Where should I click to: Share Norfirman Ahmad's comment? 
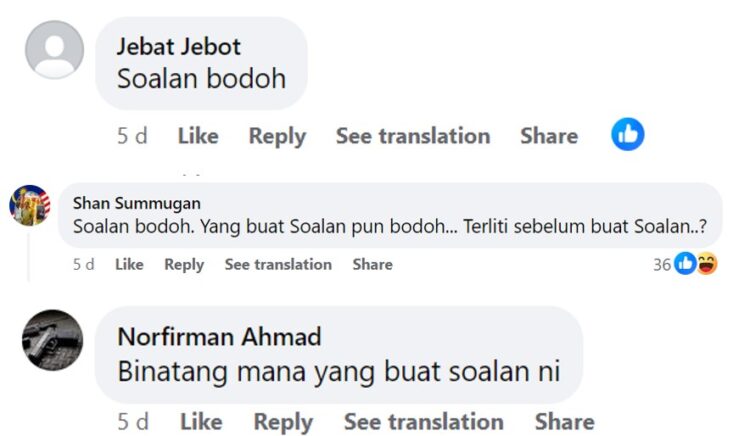click(x=564, y=421)
